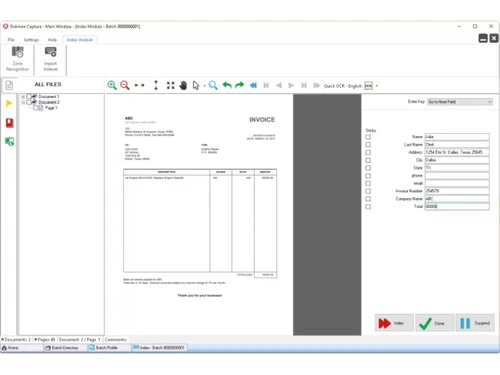Rotate the page right with the green arrow

(x=239, y=85)
